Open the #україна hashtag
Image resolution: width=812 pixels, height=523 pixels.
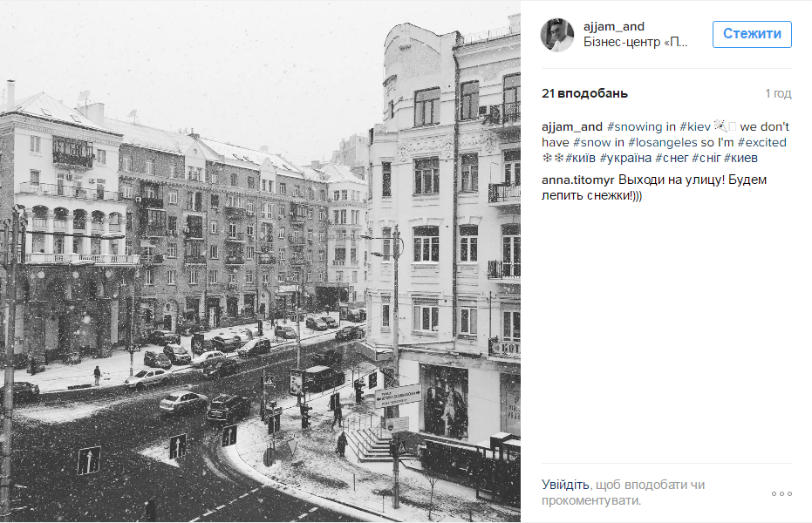click(x=625, y=158)
